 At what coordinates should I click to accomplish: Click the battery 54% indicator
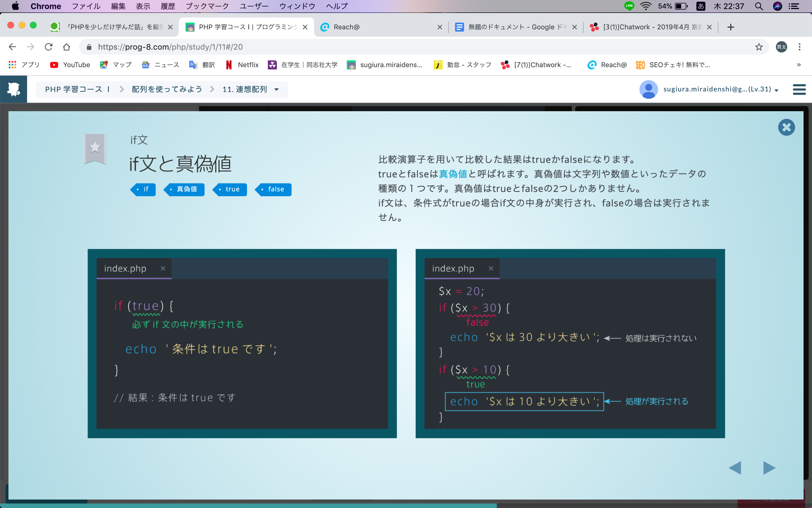click(x=673, y=6)
